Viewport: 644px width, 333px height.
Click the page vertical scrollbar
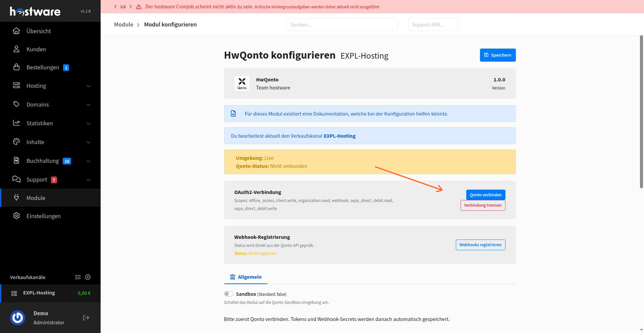click(642, 112)
